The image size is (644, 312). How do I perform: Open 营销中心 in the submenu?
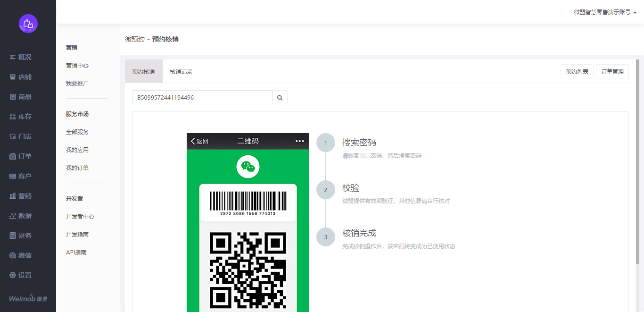(x=77, y=66)
